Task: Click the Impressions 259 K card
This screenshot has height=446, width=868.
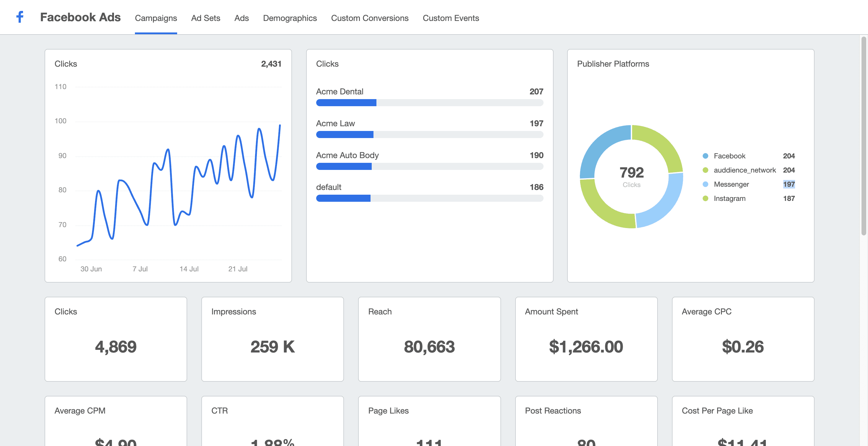Action: pyautogui.click(x=272, y=339)
